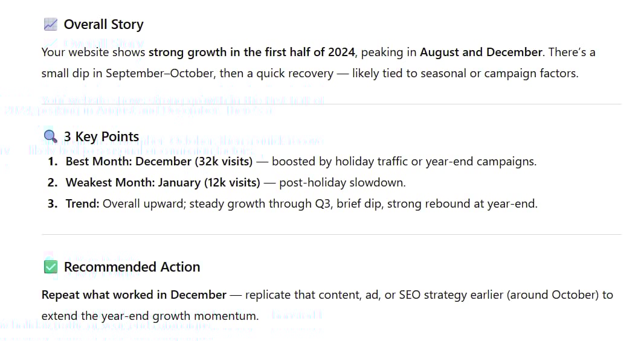Click the divider line above Recommended Action
644x341 pixels.
[332, 234]
